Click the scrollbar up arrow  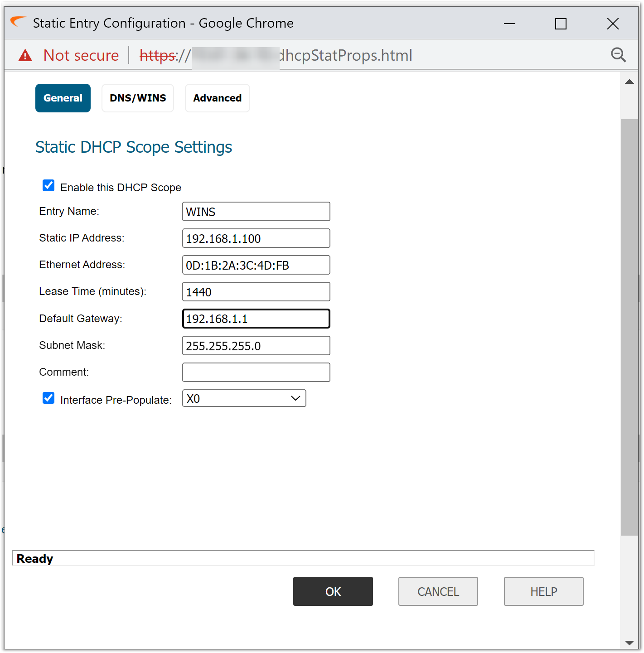(629, 82)
